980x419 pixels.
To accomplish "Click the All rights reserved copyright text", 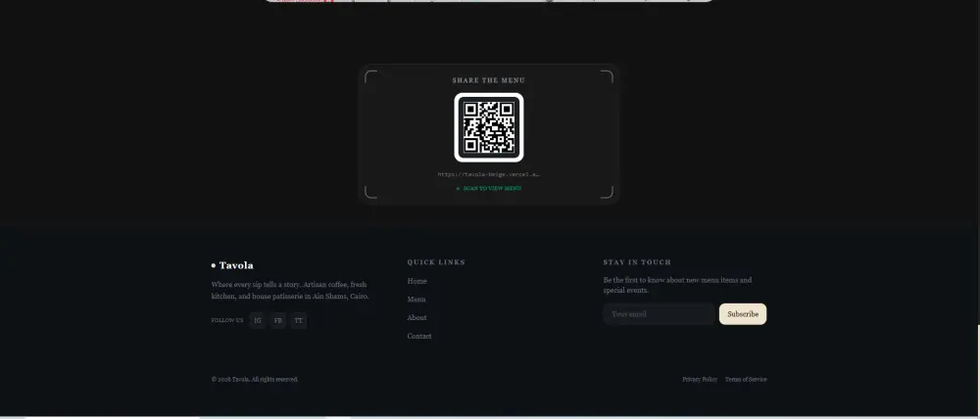I will click(255, 379).
